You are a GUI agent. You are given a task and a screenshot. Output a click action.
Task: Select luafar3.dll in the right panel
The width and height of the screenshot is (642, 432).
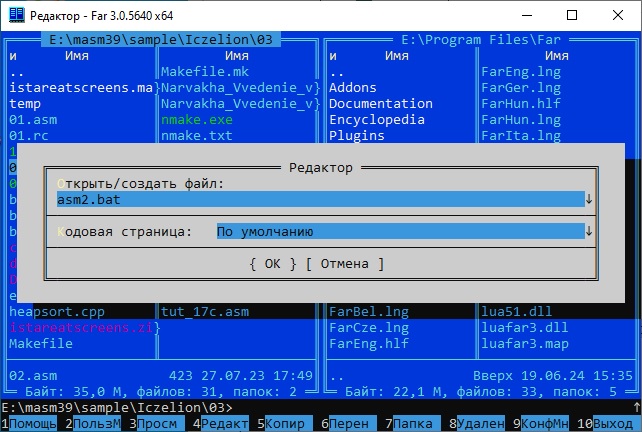click(515, 328)
